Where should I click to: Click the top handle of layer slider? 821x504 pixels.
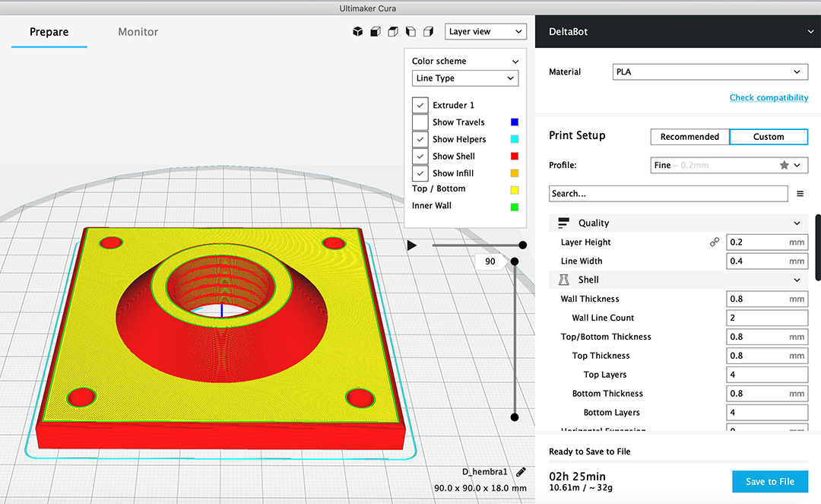coord(515,262)
